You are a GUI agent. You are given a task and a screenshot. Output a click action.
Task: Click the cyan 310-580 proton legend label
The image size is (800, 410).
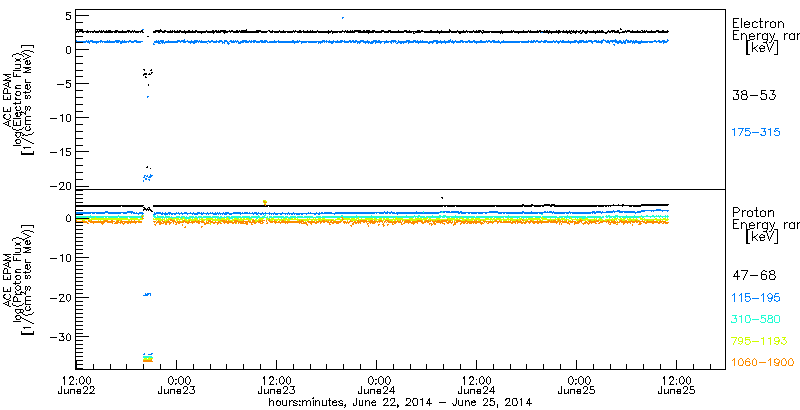click(756, 320)
